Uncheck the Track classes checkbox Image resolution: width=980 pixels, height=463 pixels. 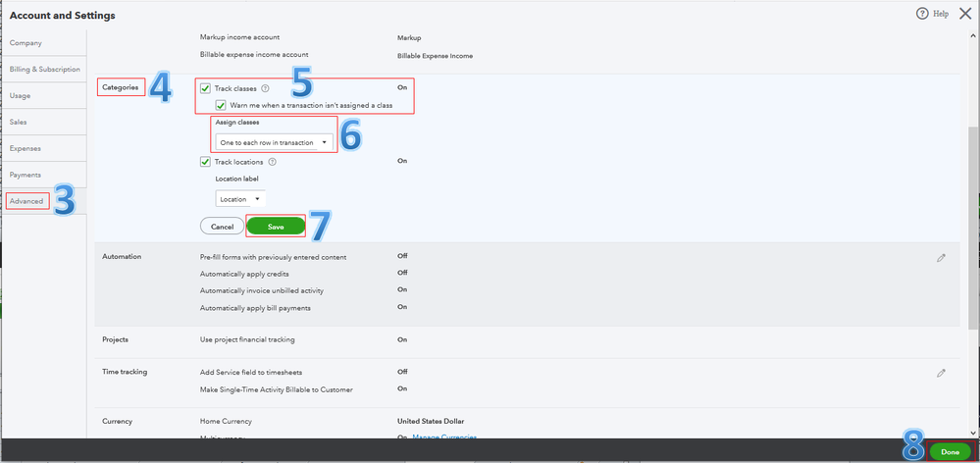tap(205, 88)
